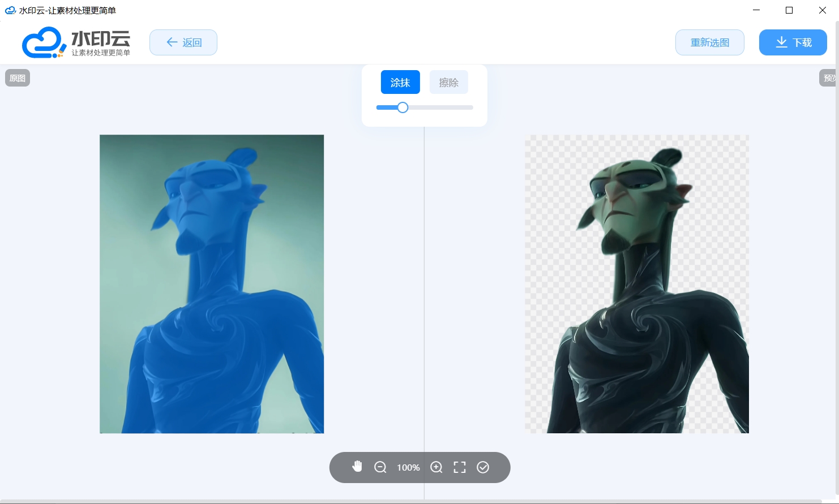Click the original image with blue mask
The height and width of the screenshot is (504, 839).
pyautogui.click(x=212, y=284)
